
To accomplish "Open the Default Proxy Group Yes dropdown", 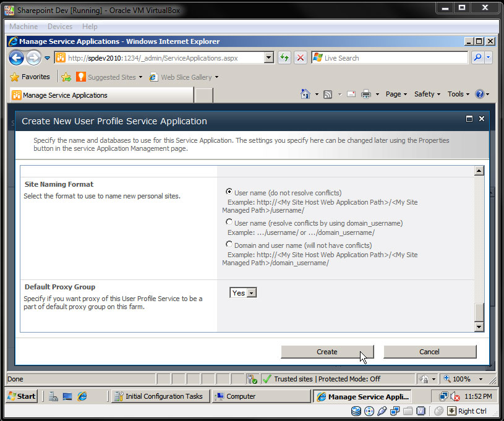I will point(243,293).
